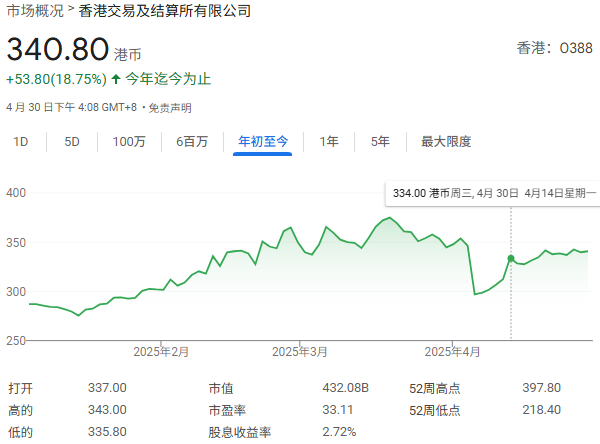Click the 打开 label

(x=21, y=388)
